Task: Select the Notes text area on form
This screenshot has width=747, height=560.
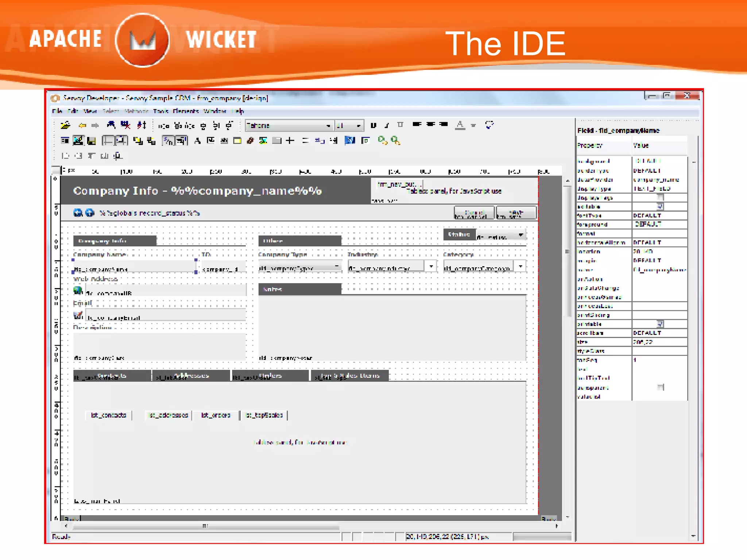Action: 392,328
